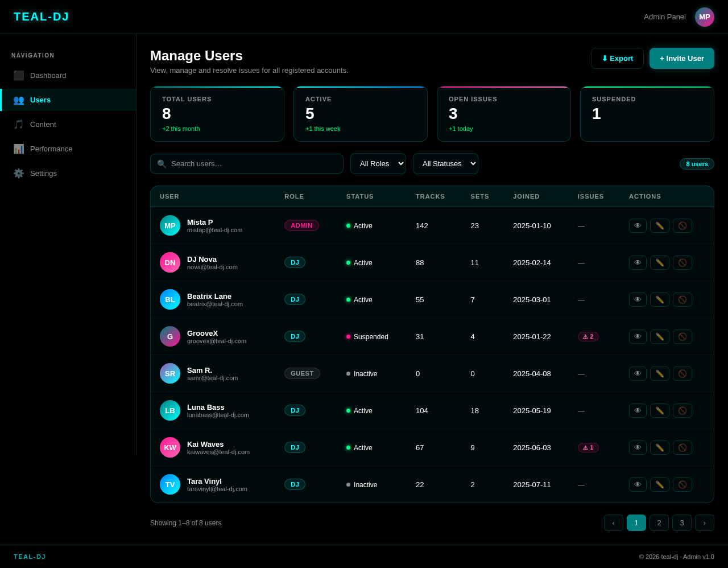The width and height of the screenshot is (728, 568).
Task: Open the All Statuses dropdown
Action: pyautogui.click(x=445, y=163)
